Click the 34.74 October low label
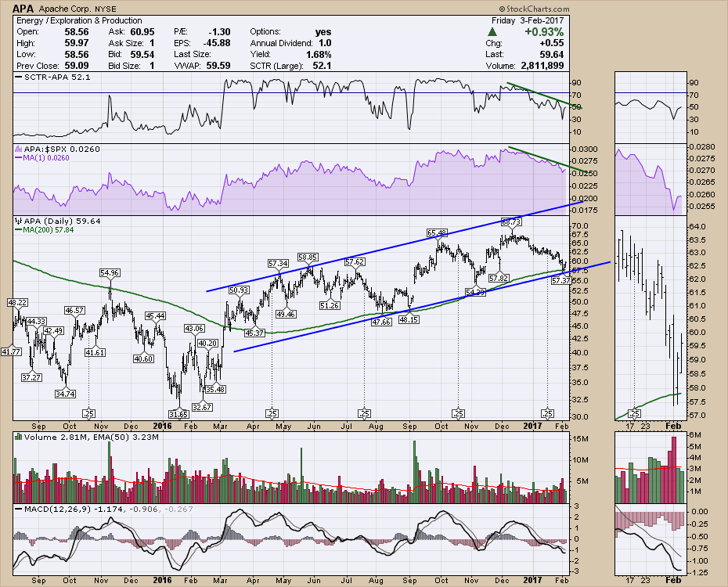728x587 pixels. (66, 394)
